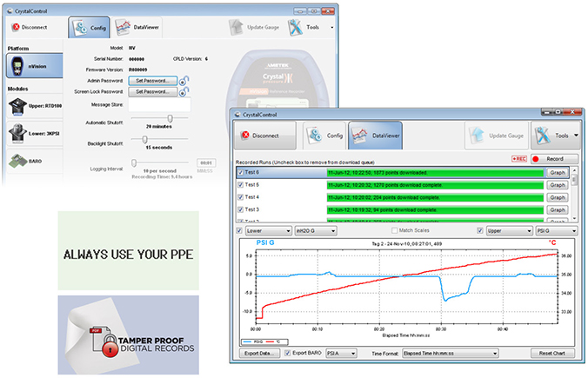Enable the Match Scales checkbox
This screenshot has height=378, width=588.
[x=394, y=231]
